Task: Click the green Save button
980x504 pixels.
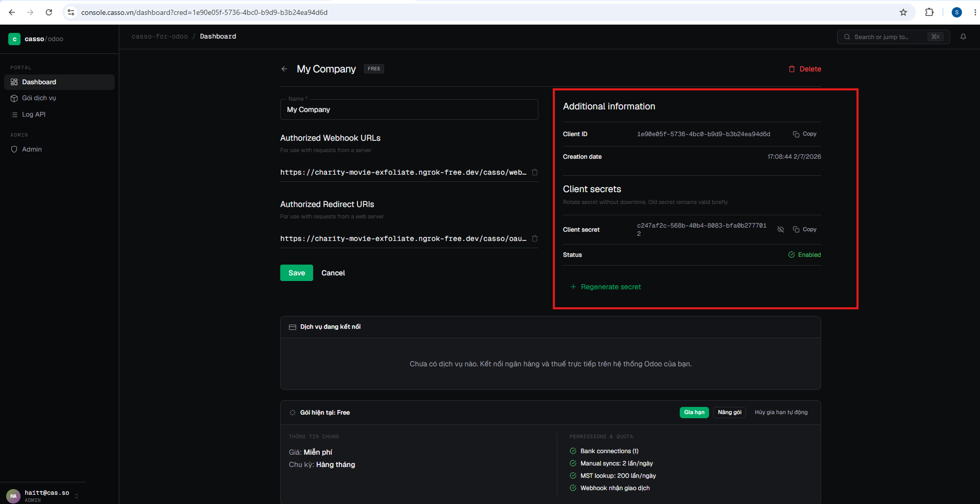Action: coord(297,273)
